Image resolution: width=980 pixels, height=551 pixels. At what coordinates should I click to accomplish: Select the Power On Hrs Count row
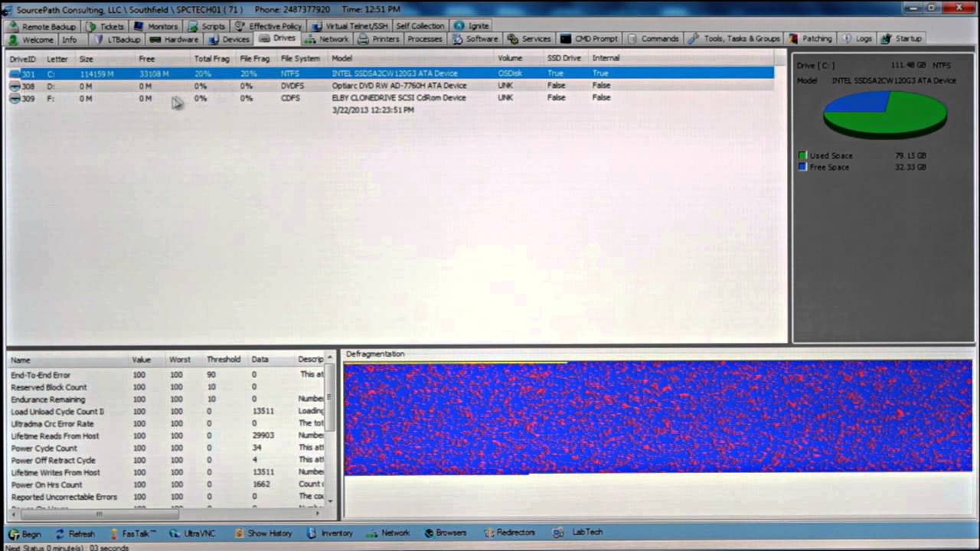pos(167,484)
